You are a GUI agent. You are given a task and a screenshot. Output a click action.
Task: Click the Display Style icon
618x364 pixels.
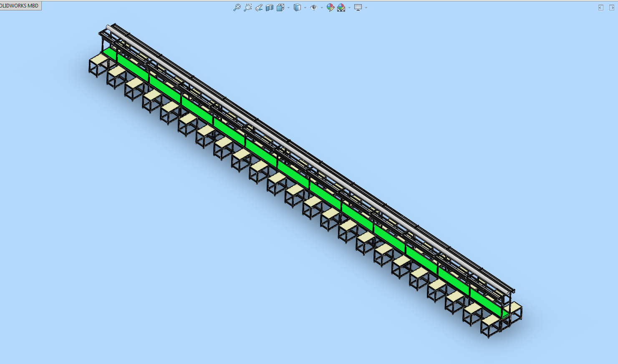coord(297,8)
